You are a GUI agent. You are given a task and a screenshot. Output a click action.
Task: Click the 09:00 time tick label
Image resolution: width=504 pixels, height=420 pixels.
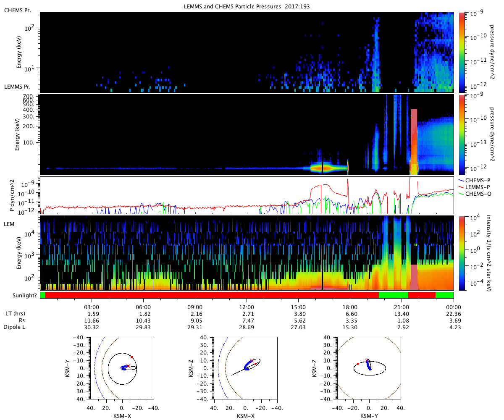(x=195, y=307)
